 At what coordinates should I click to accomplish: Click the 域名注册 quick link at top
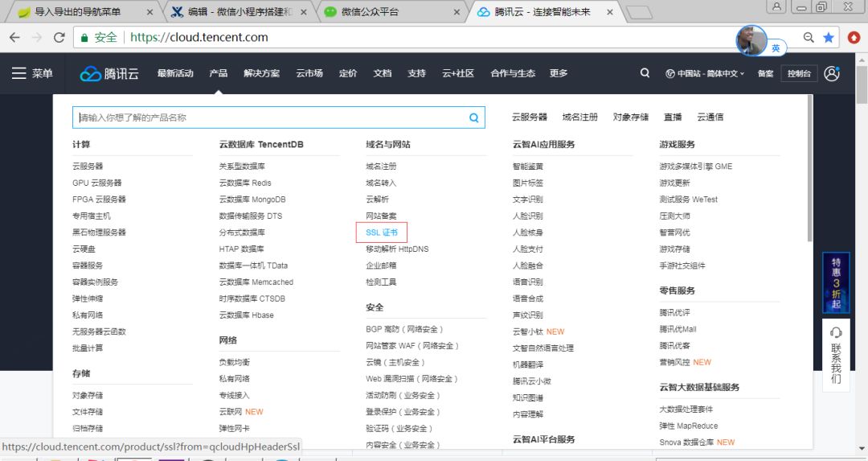[x=579, y=117]
